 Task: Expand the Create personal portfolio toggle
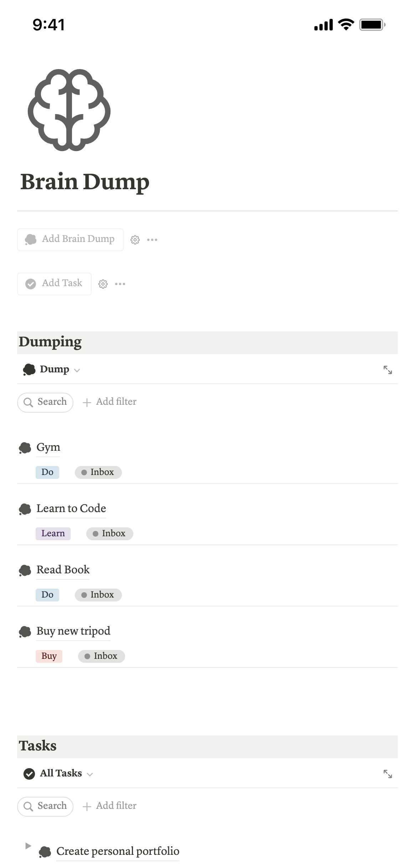tap(28, 846)
